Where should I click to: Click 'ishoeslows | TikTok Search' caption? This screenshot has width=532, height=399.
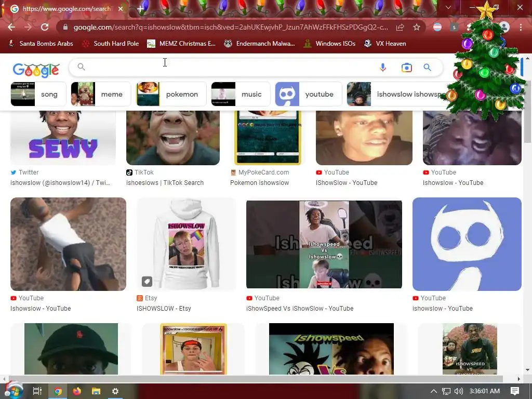(165, 182)
